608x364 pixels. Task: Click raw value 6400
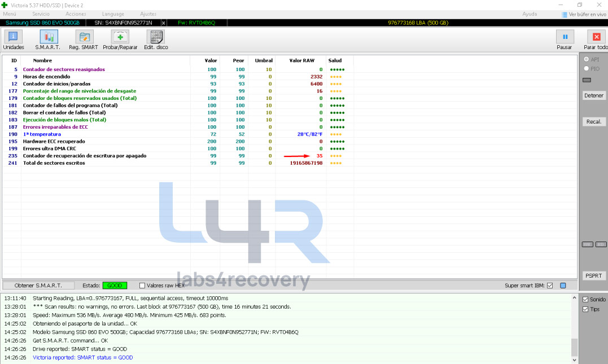click(x=316, y=84)
